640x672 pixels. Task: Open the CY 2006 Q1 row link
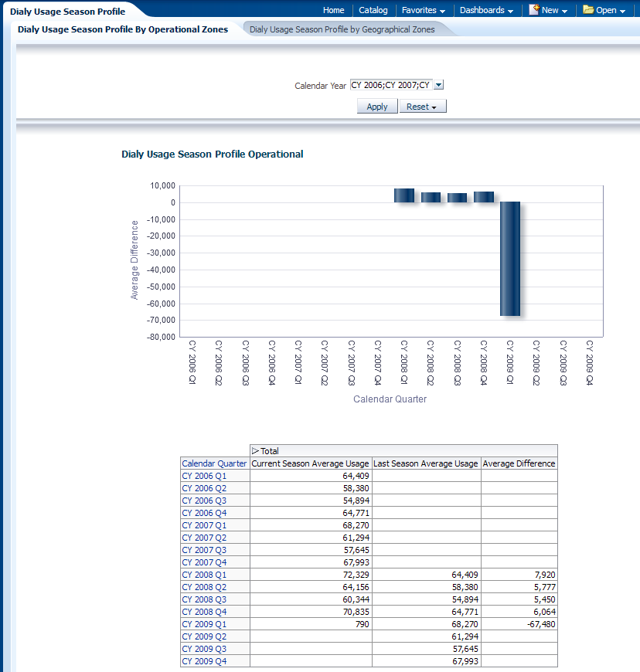(204, 476)
